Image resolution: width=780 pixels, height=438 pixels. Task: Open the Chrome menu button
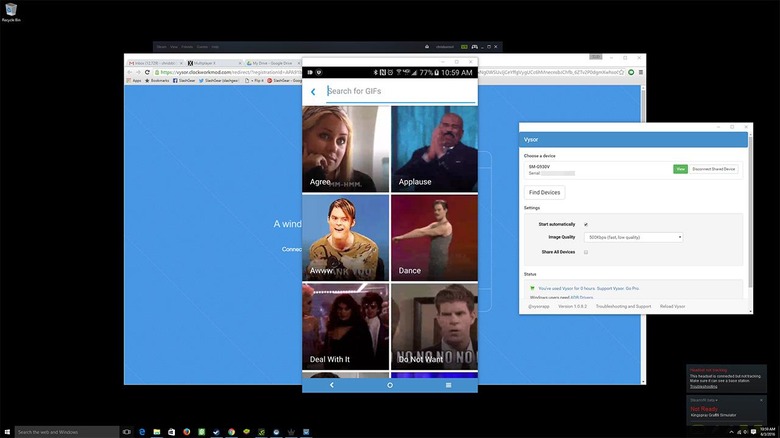(641, 72)
